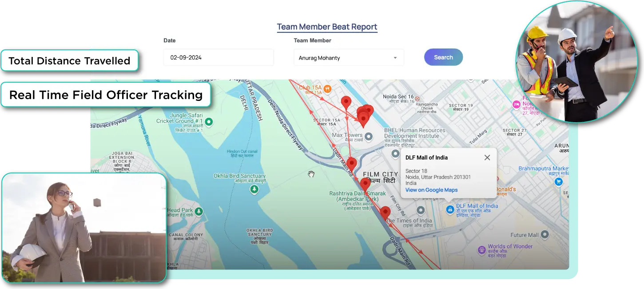Close the DLF Mall of India popup
Screen dimensions: 644x289
point(487,157)
